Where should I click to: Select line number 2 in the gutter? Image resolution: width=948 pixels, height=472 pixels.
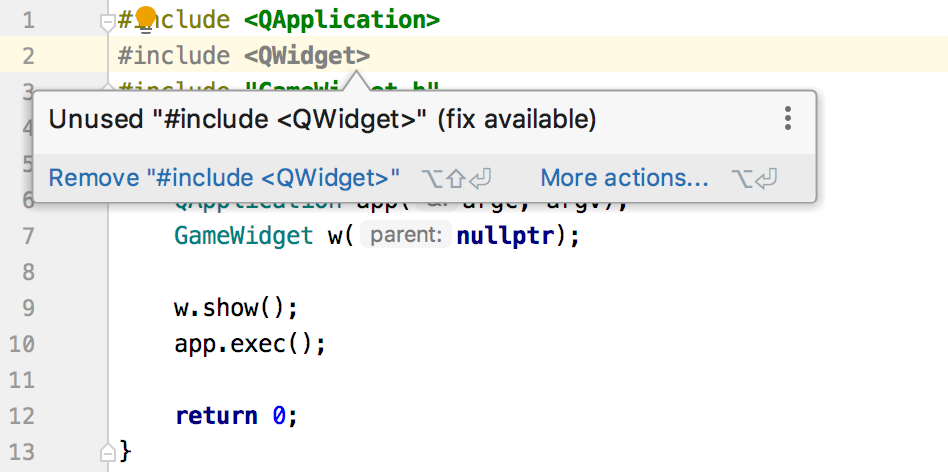28,56
